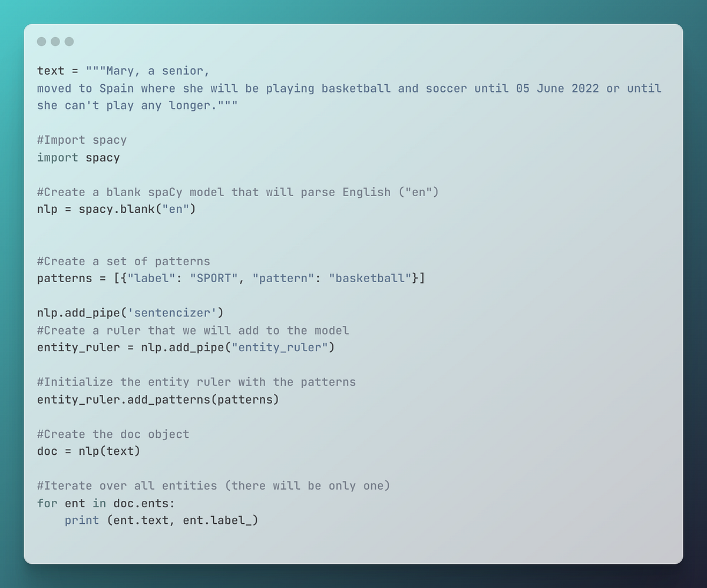
Task: Click the 'sentencizer' string argument
Action: (x=176, y=313)
